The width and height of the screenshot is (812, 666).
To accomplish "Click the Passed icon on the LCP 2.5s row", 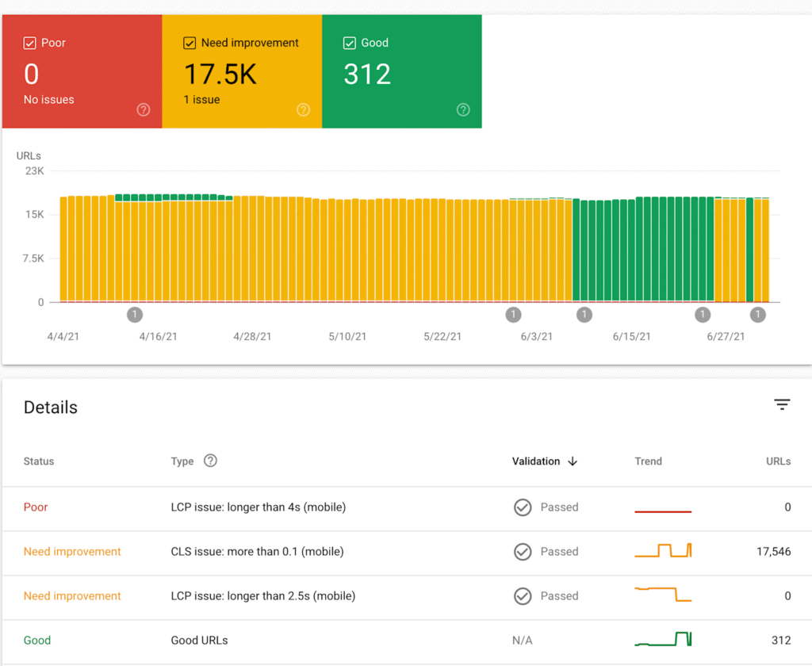I will point(523,596).
